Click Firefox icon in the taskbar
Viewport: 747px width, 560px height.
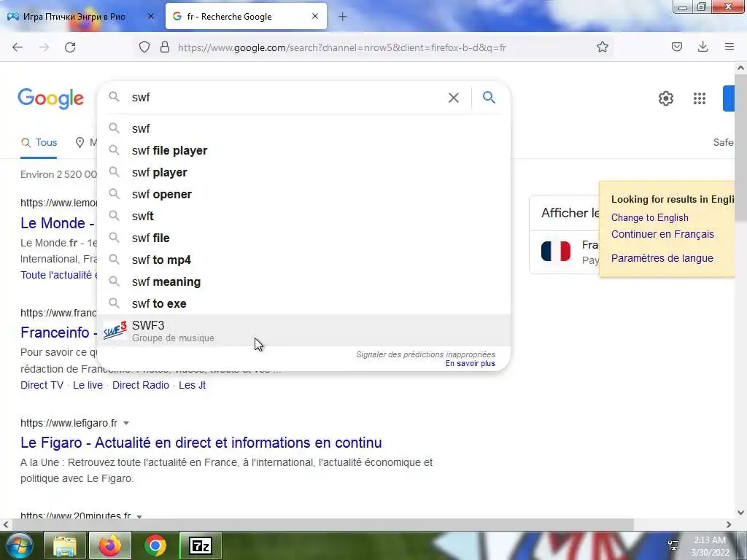[109, 545]
